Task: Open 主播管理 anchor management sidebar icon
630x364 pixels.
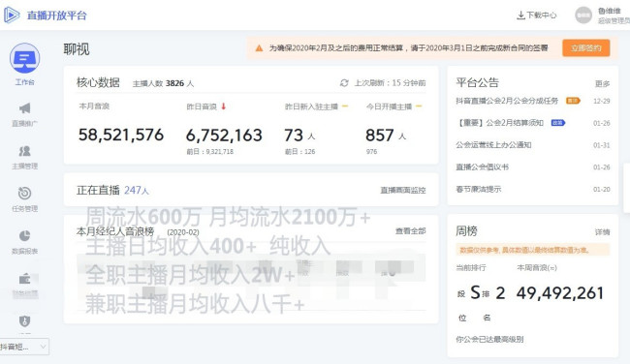Action: click(25, 151)
